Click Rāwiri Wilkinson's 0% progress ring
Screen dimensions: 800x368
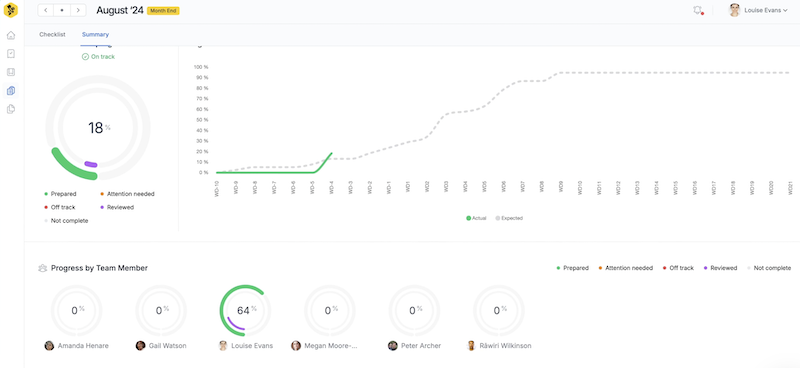pos(499,310)
